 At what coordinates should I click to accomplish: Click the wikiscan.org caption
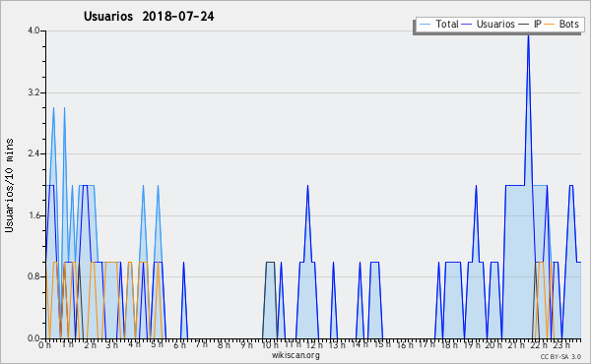point(295,355)
